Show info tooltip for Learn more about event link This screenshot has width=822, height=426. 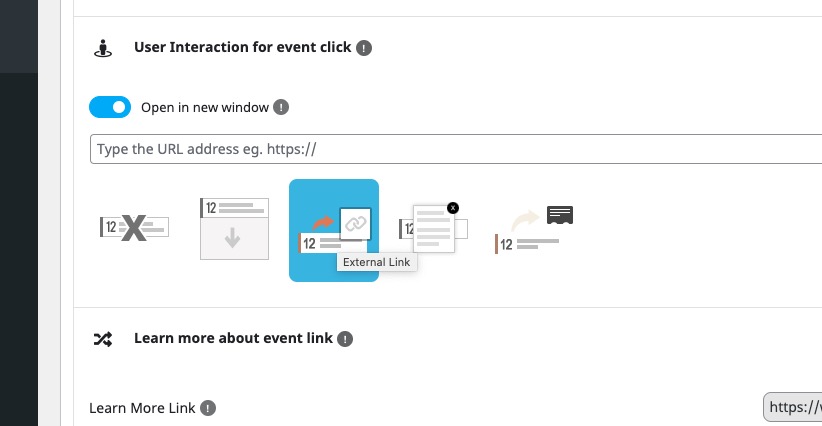point(345,339)
